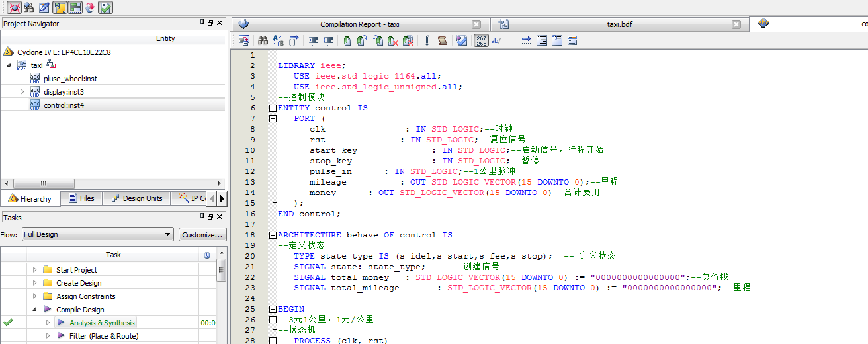Viewport: 868px width, 344px height.
Task: Click the Customize... button
Action: pos(202,235)
